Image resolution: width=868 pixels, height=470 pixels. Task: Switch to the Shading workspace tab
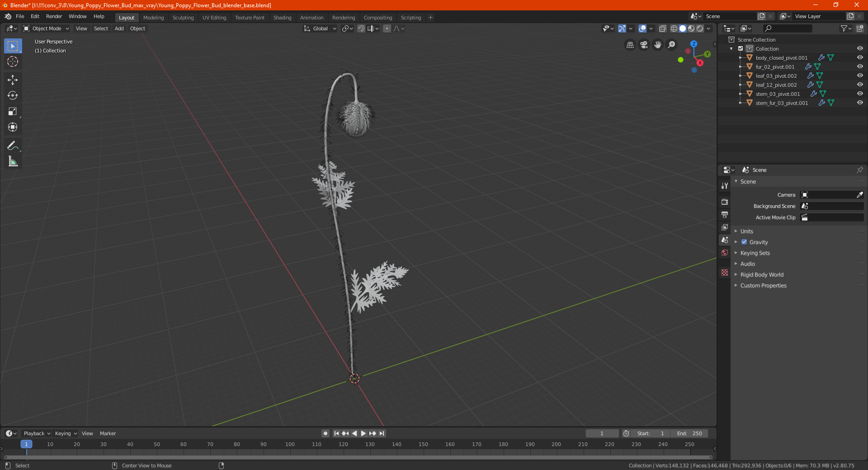coord(282,18)
